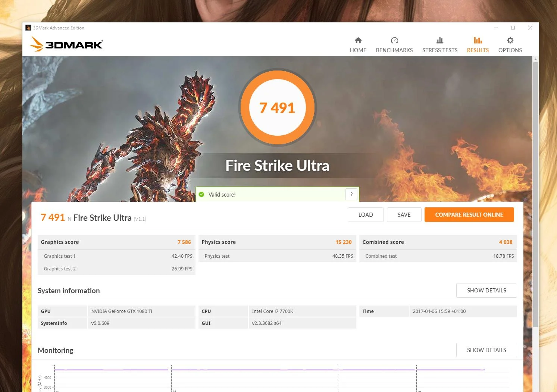Select the Physics test row

pyautogui.click(x=277, y=256)
